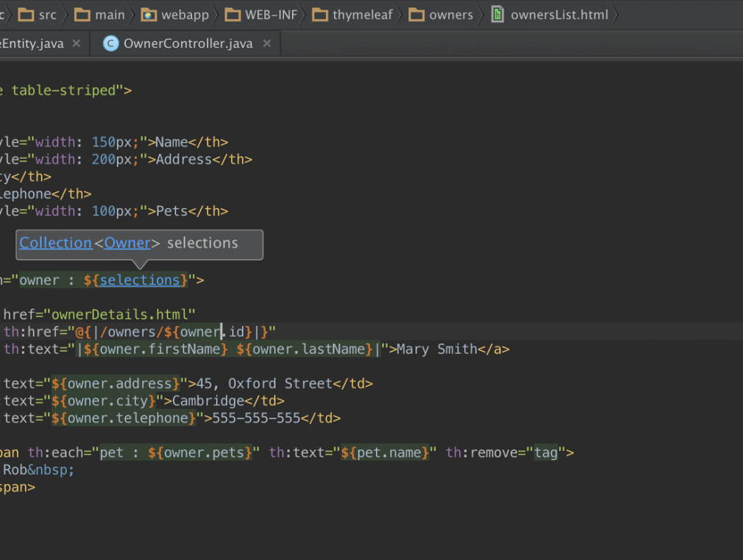Image resolution: width=743 pixels, height=560 pixels.
Task: Click the 'Mary Smith' sample text
Action: pyautogui.click(x=437, y=350)
